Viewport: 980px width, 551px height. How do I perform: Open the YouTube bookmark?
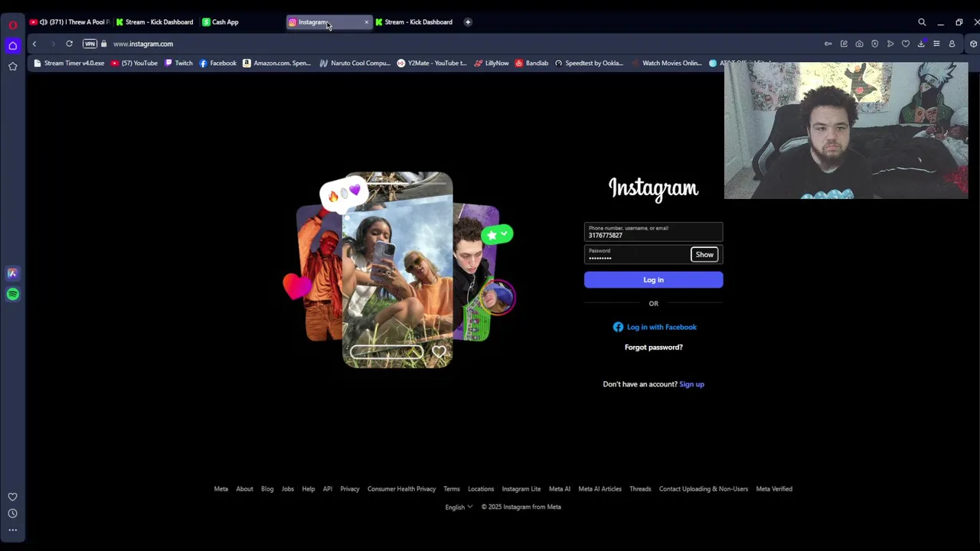point(135,64)
